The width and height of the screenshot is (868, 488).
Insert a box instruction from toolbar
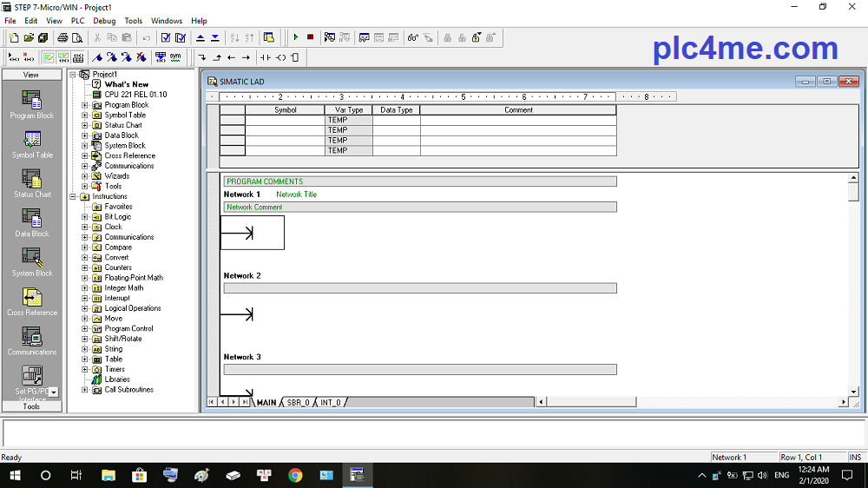pyautogui.click(x=295, y=57)
